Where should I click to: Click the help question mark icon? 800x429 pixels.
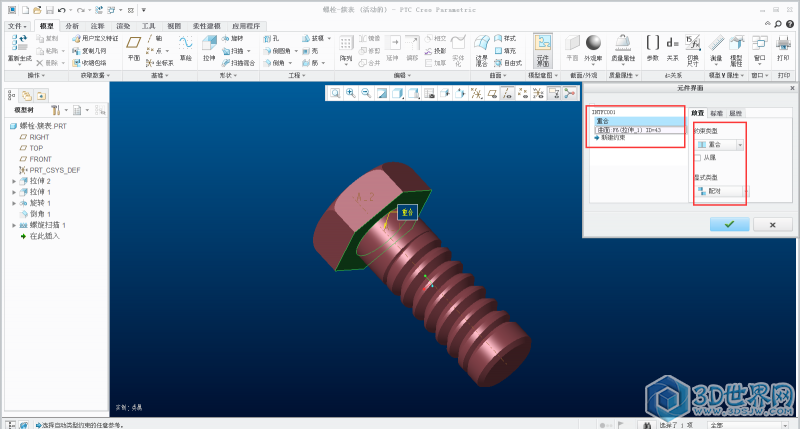[x=790, y=24]
